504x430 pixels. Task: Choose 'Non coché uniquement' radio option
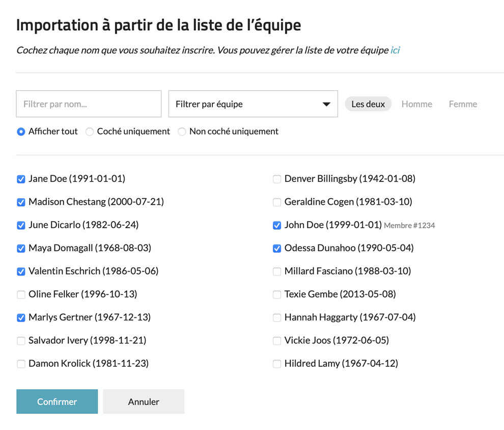182,131
